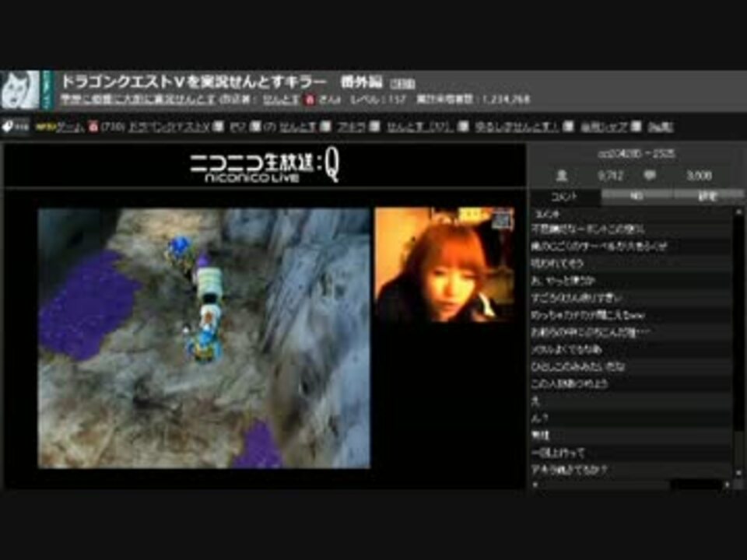Screen dimensions: 747x560
Task: Click the scroll-down arrow of the comment list
Action: coord(738,473)
